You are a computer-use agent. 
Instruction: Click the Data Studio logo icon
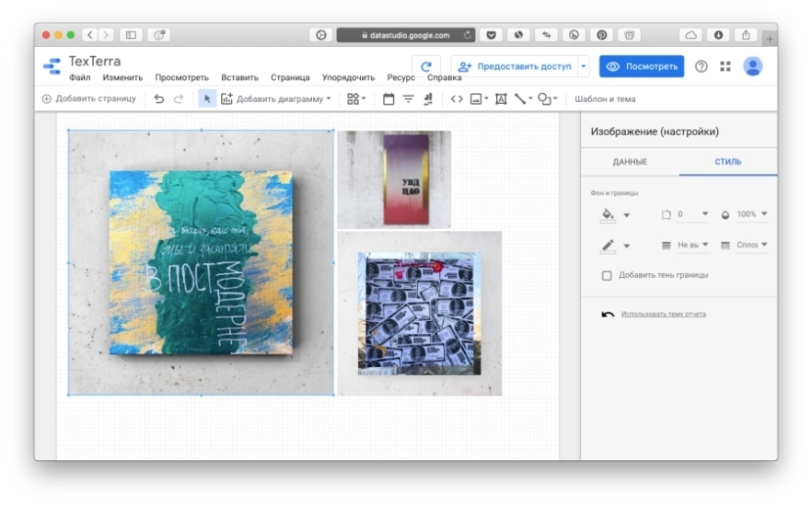[x=52, y=66]
